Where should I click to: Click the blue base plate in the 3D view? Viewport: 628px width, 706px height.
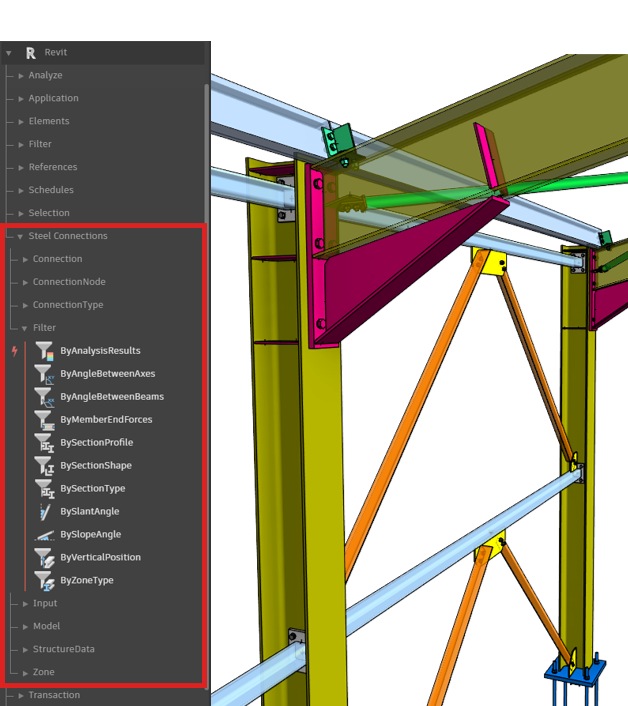(x=574, y=674)
